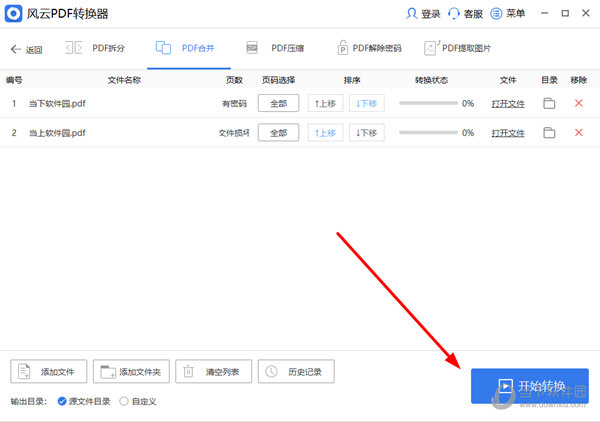Click the 文件损坏 status text

coord(234,133)
